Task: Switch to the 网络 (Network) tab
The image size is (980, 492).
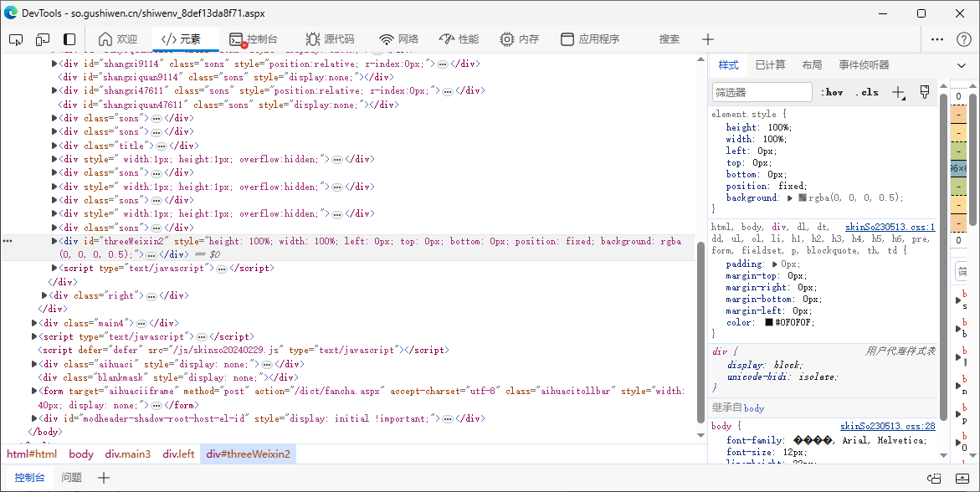Action: click(398, 39)
